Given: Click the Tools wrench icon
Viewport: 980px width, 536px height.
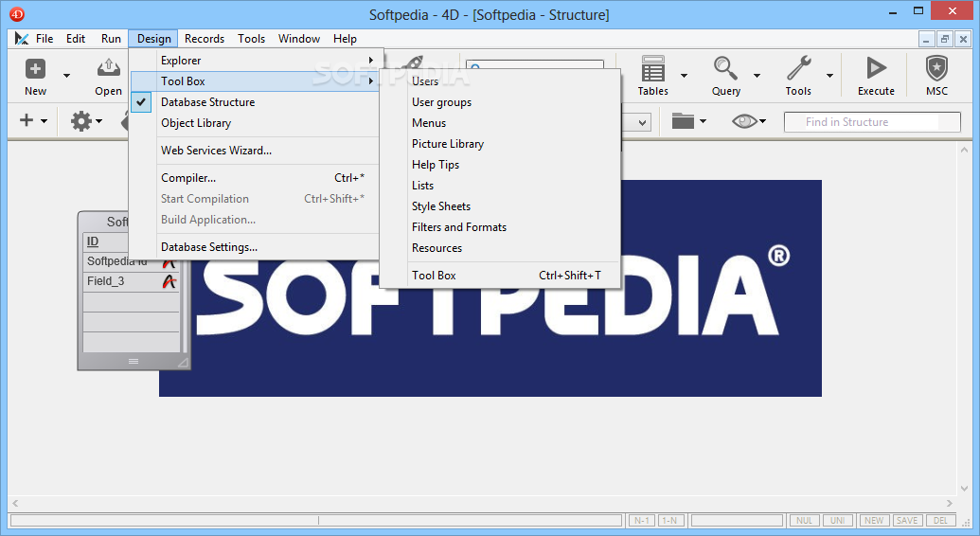Looking at the screenshot, I should point(799,68).
